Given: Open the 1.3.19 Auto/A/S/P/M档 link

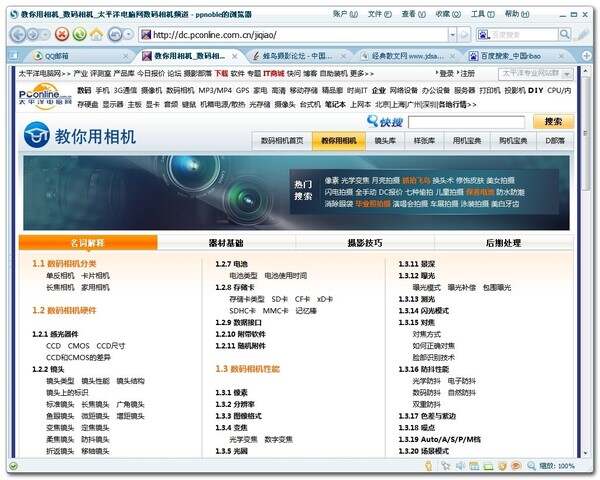Looking at the screenshot, I should (439, 439).
